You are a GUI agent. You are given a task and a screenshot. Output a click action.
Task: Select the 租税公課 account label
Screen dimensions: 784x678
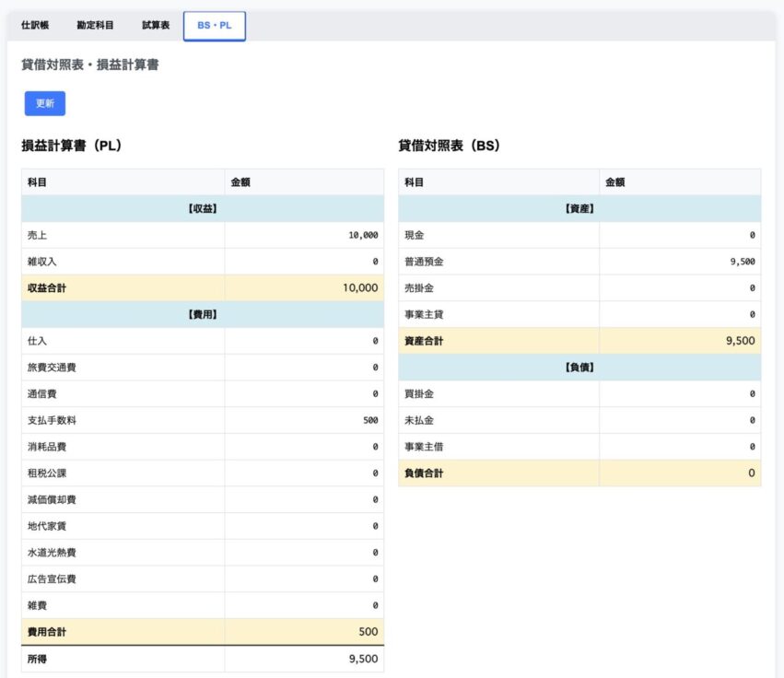(46, 473)
